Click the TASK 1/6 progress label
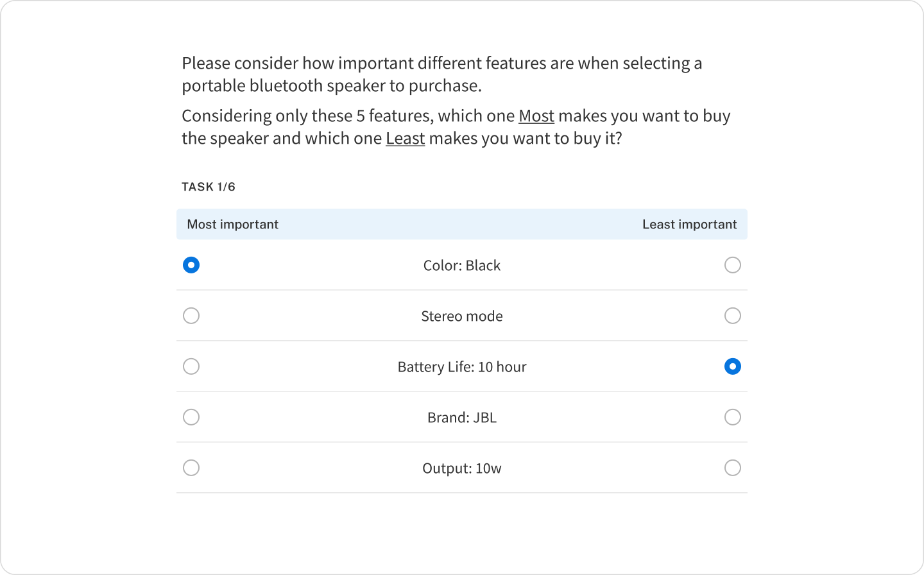 click(x=209, y=187)
